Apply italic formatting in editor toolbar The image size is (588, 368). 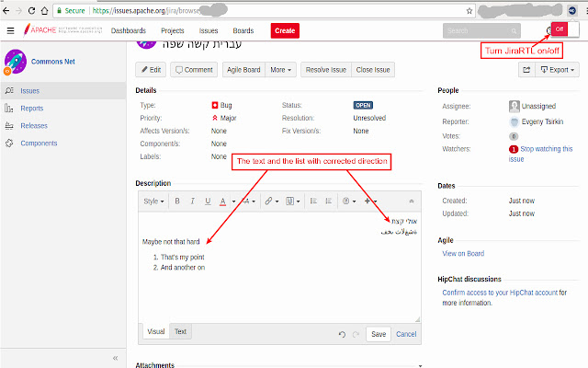click(x=193, y=201)
